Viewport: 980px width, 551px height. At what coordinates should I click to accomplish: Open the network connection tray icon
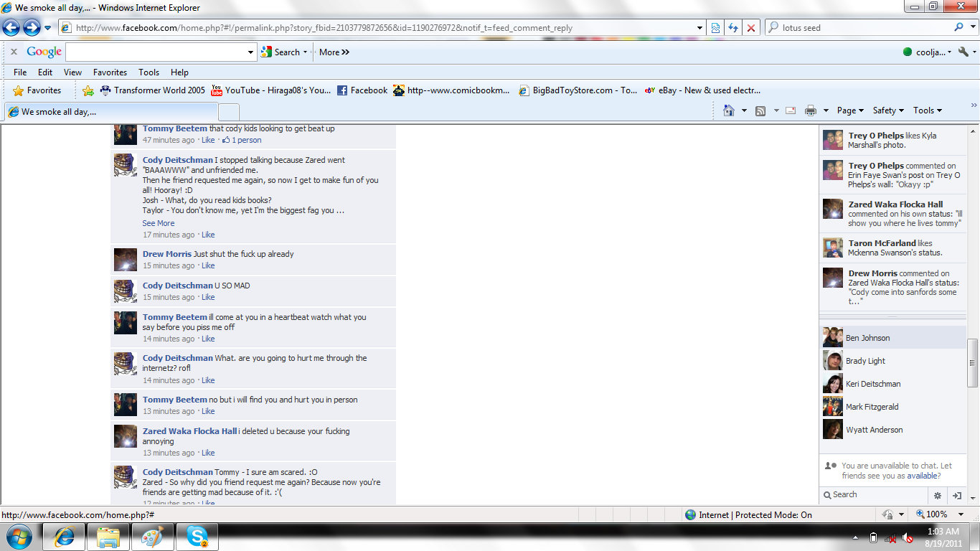[890, 537]
